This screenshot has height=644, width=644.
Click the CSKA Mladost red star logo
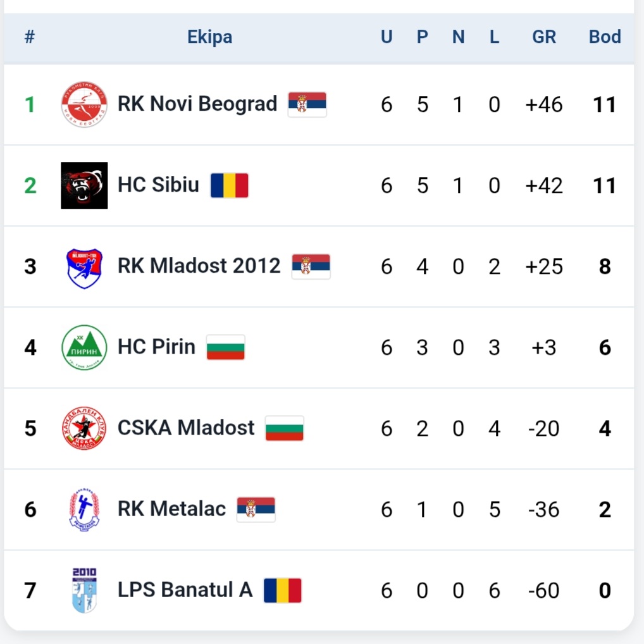[84, 428]
